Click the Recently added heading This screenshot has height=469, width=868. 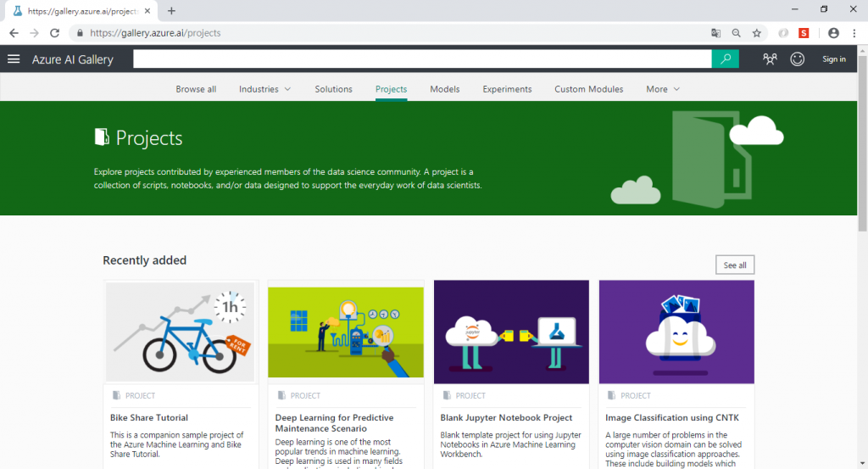point(144,260)
